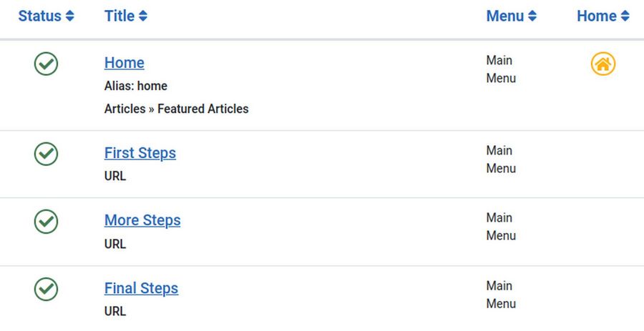The height and width of the screenshot is (331, 644).
Task: Edit the More Steps menu item
Action: (x=142, y=220)
